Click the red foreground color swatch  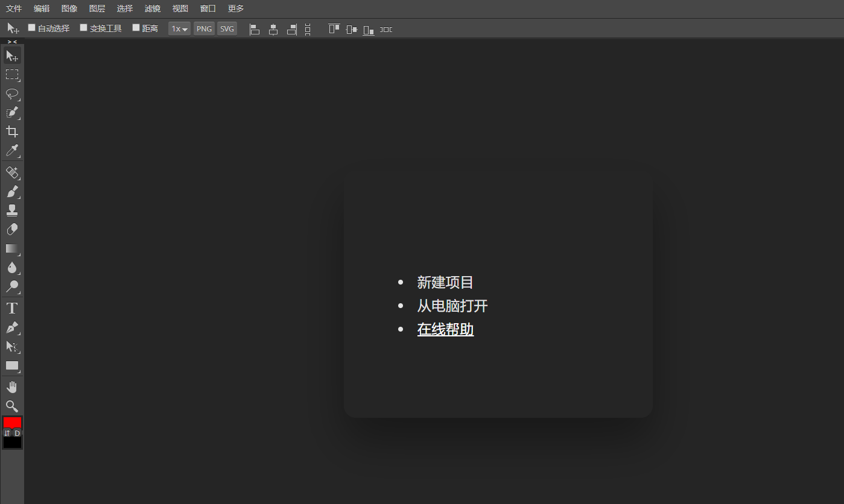point(12,423)
